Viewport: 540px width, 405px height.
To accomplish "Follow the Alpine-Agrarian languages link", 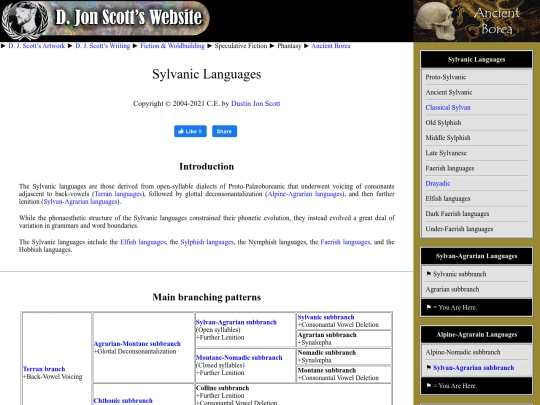I will pyautogui.click(x=305, y=194).
